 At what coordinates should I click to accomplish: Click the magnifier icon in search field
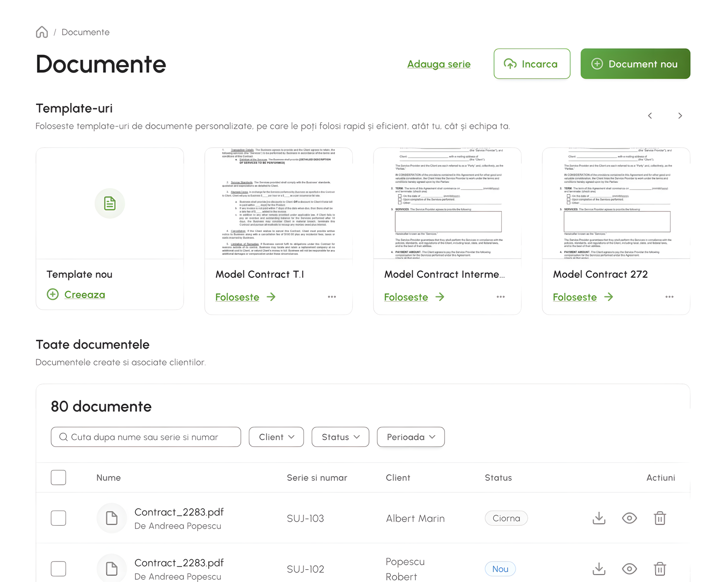pos(63,437)
